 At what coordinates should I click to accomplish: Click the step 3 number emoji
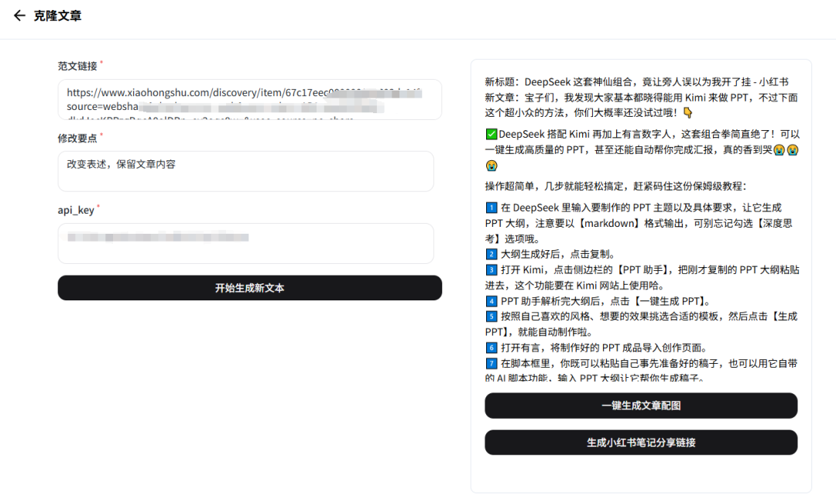[491, 270]
